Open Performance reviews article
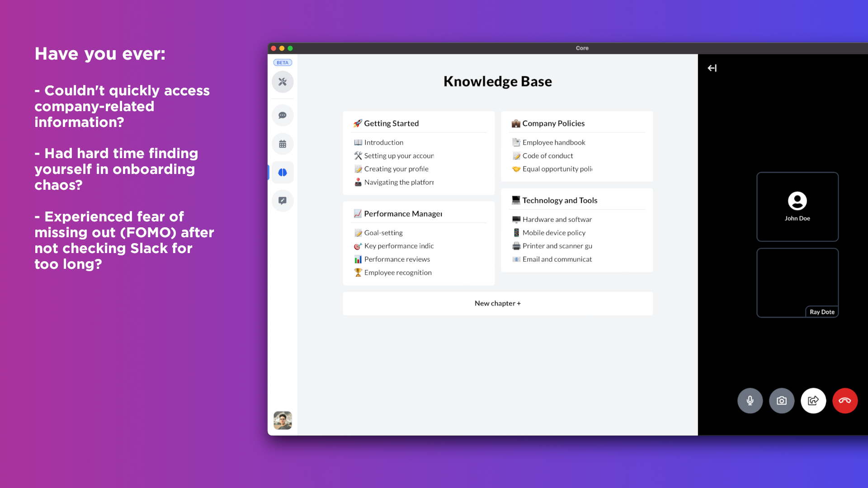The image size is (868, 488). coord(392,259)
